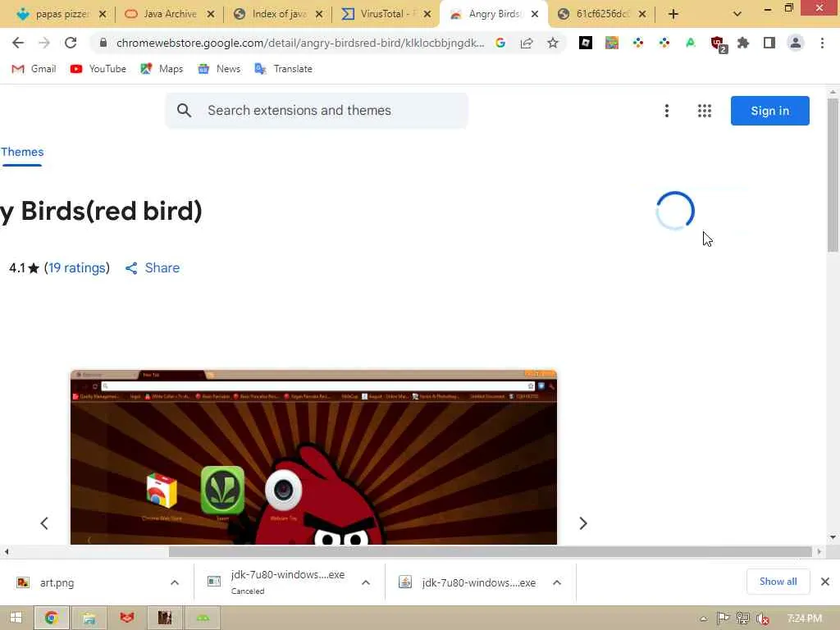Click the search magnifier icon in the store
This screenshot has height=630, width=840.
tap(184, 111)
